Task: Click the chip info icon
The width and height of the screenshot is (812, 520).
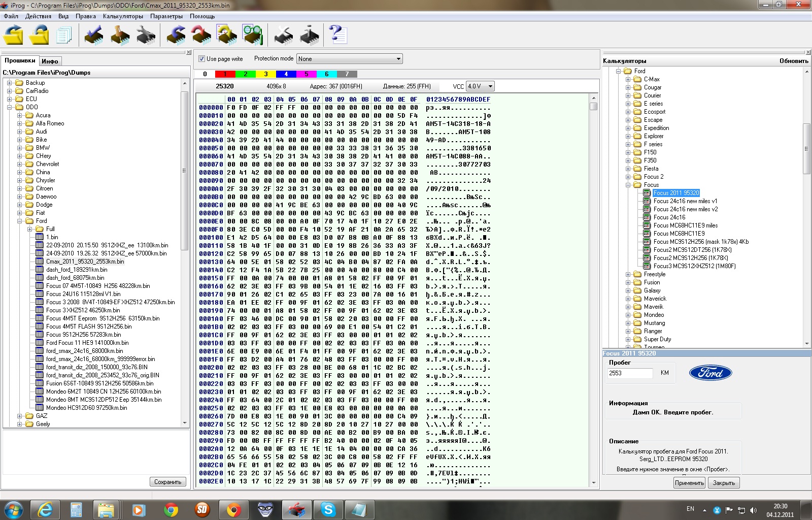Action: pyautogui.click(x=310, y=35)
